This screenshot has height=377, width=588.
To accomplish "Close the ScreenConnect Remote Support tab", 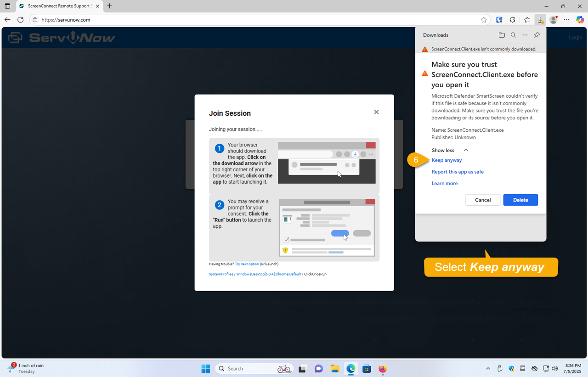I will (97, 6).
